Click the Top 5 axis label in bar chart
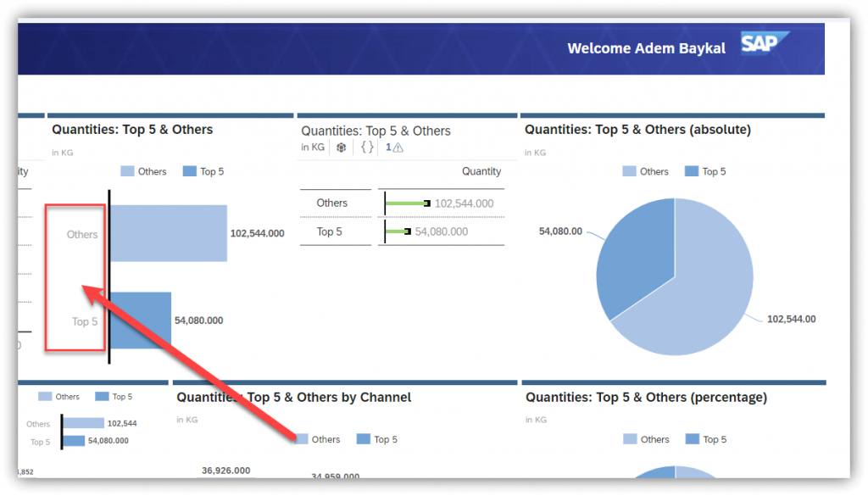This screenshot has width=868, height=496. point(85,321)
